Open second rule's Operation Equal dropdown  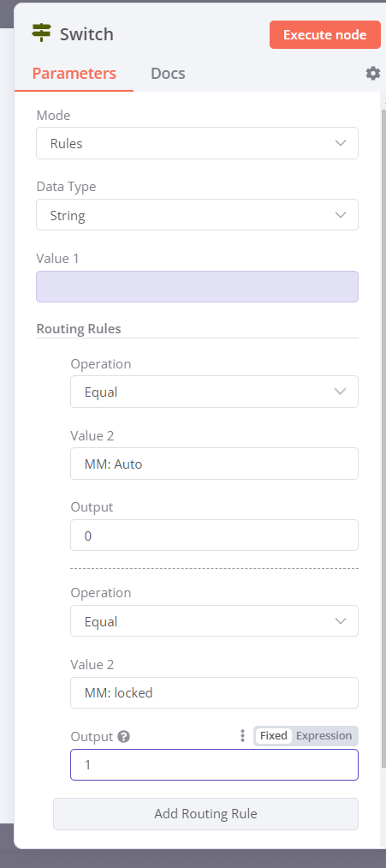click(x=214, y=621)
